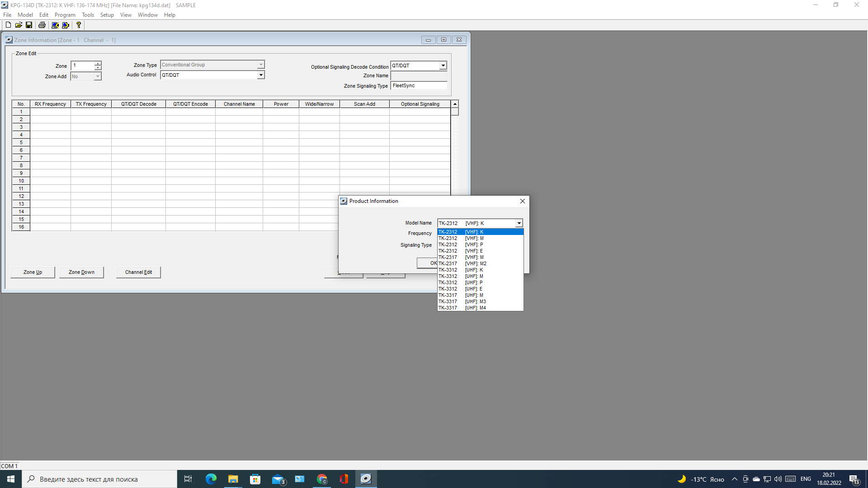Select TK-3312 [UHF]: K model
This screenshot has height=488, width=868.
pos(480,270)
